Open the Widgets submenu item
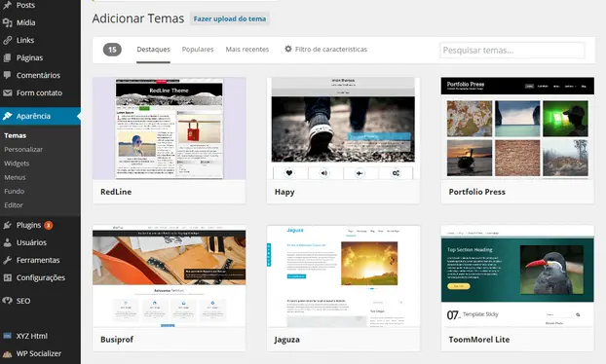 17,164
